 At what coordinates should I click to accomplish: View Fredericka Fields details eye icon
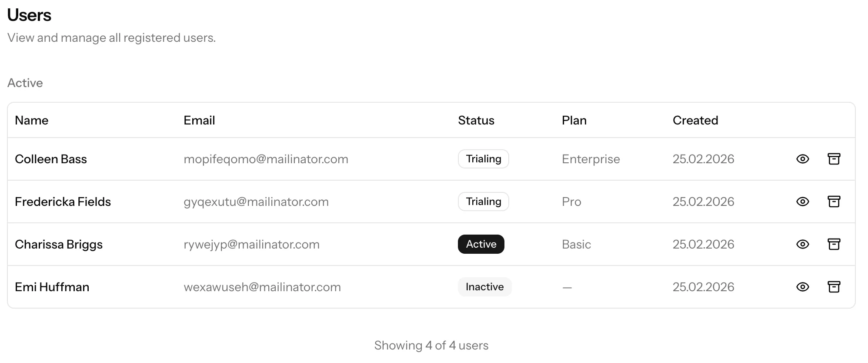(802, 202)
